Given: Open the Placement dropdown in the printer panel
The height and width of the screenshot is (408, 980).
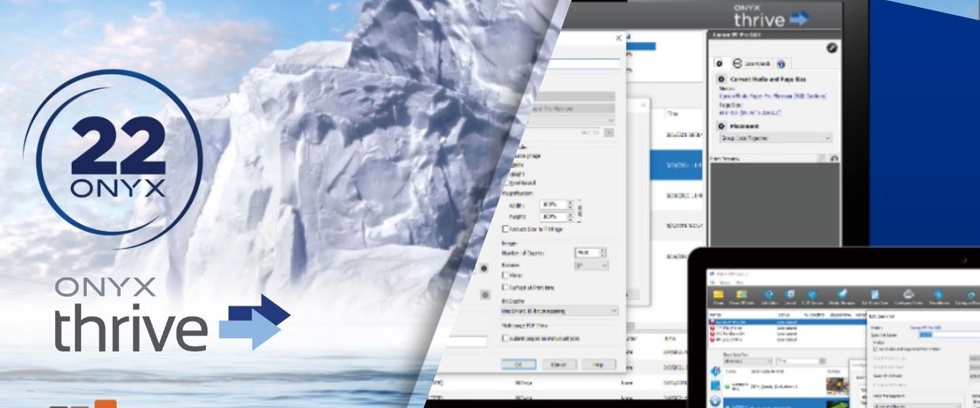Looking at the screenshot, I should tap(775, 138).
